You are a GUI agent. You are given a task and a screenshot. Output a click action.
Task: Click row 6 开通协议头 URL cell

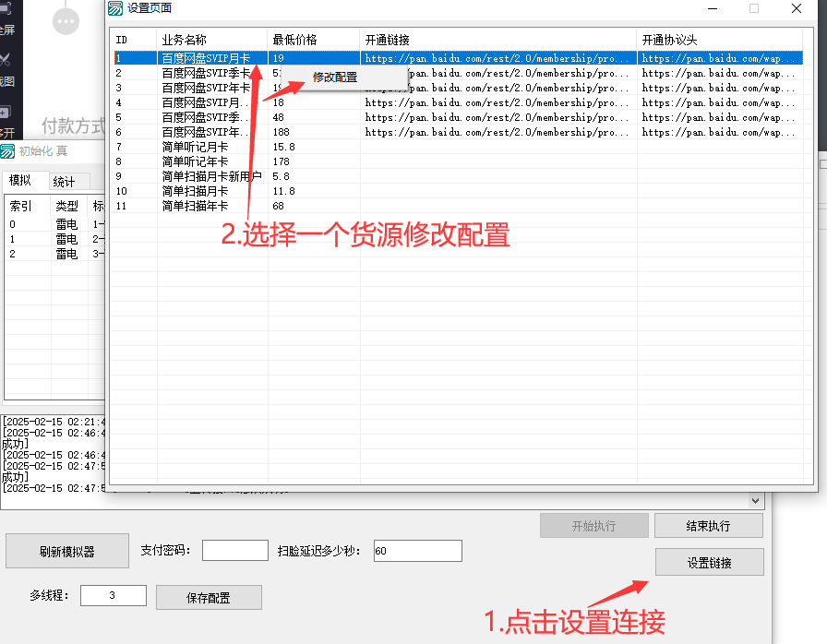718,132
